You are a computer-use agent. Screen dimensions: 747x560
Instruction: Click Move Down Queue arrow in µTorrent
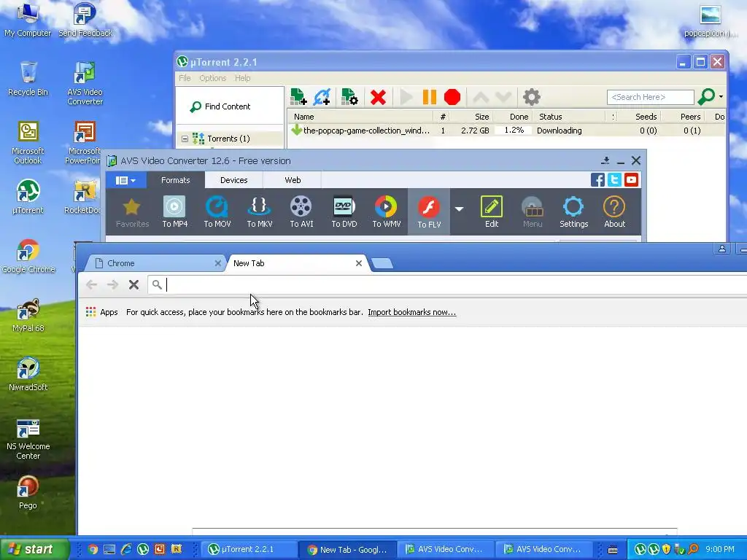[503, 98]
